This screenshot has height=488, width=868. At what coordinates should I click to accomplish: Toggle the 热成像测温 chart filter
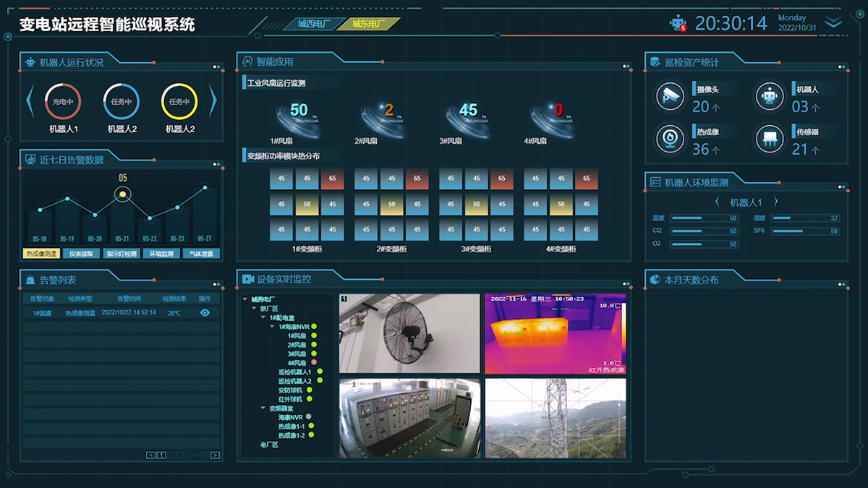tap(41, 254)
